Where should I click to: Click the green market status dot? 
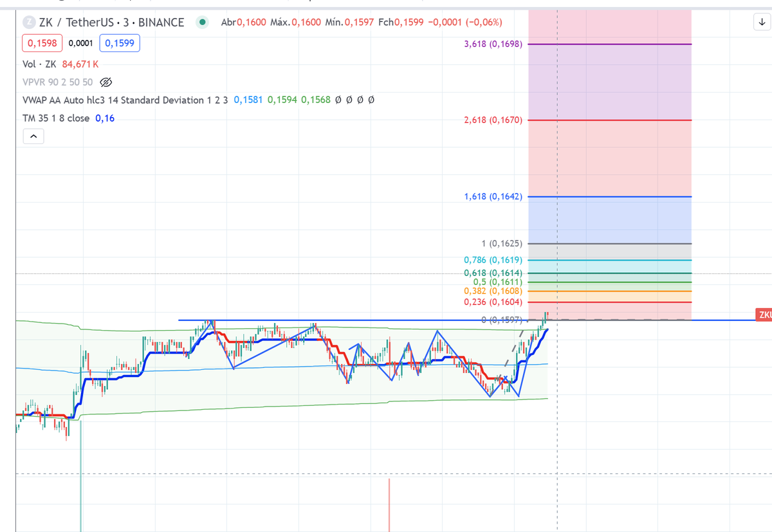click(x=203, y=23)
